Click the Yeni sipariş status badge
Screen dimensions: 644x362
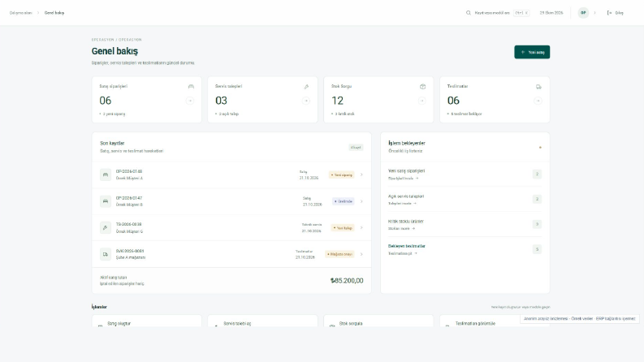pyautogui.click(x=342, y=175)
